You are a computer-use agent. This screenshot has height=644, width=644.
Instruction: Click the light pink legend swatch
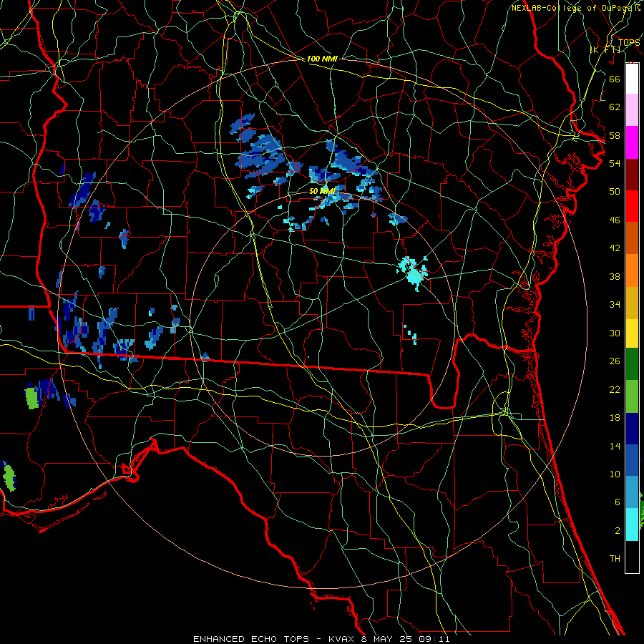[632, 110]
